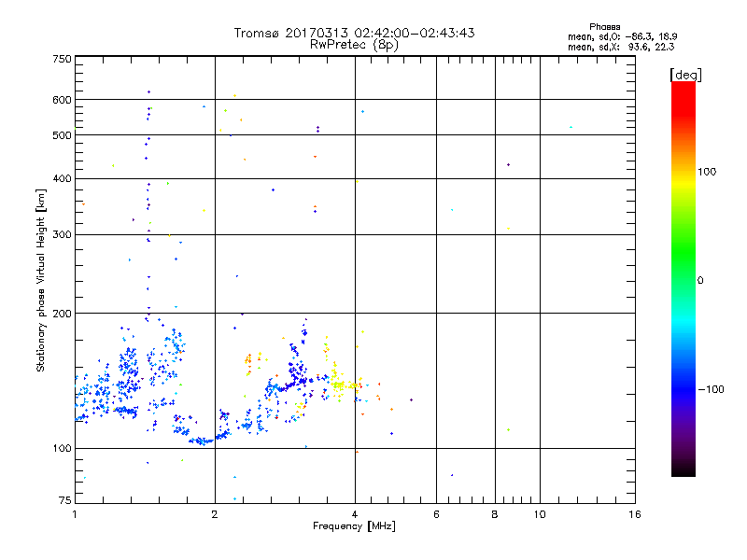
Task: Click the purple data point near 8.5 MHz, 430 km
Action: pos(508,165)
